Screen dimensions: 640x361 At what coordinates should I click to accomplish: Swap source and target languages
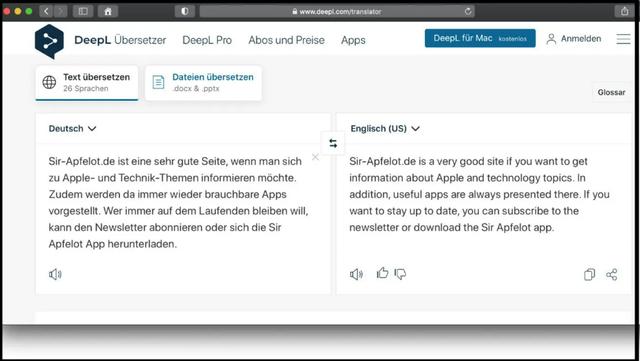[333, 143]
